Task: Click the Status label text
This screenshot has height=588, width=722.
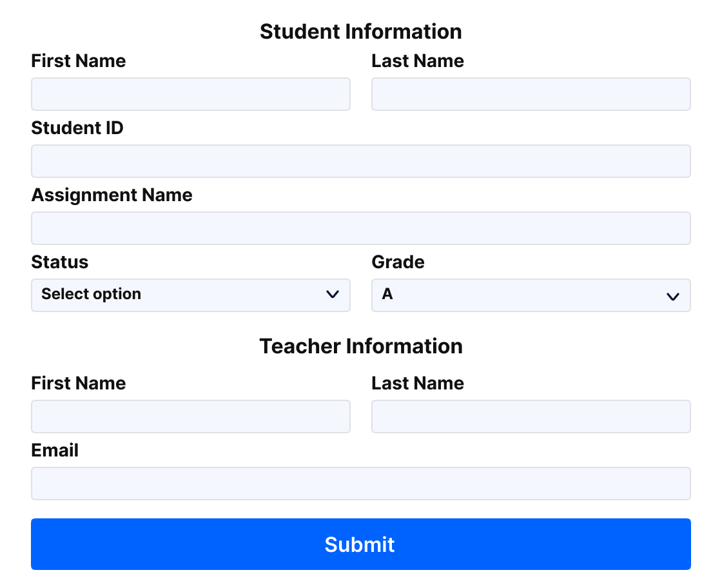Action: pos(60,262)
